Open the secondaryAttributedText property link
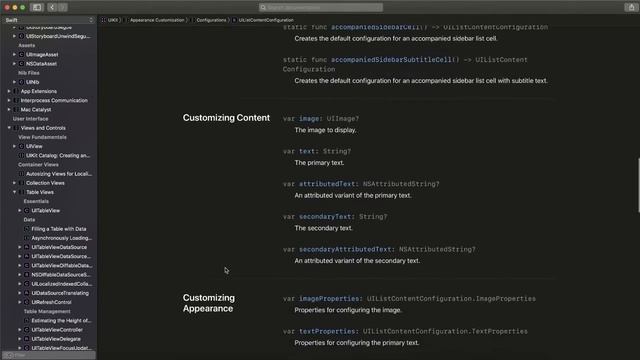This screenshot has height=360, width=640. point(345,249)
